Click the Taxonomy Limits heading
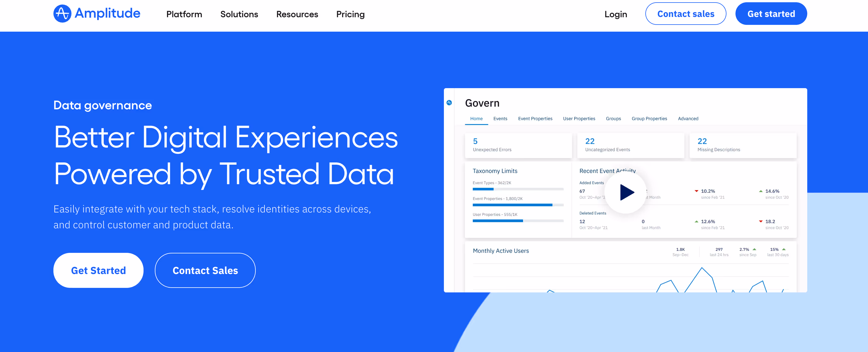The height and width of the screenshot is (352, 868). [495, 171]
